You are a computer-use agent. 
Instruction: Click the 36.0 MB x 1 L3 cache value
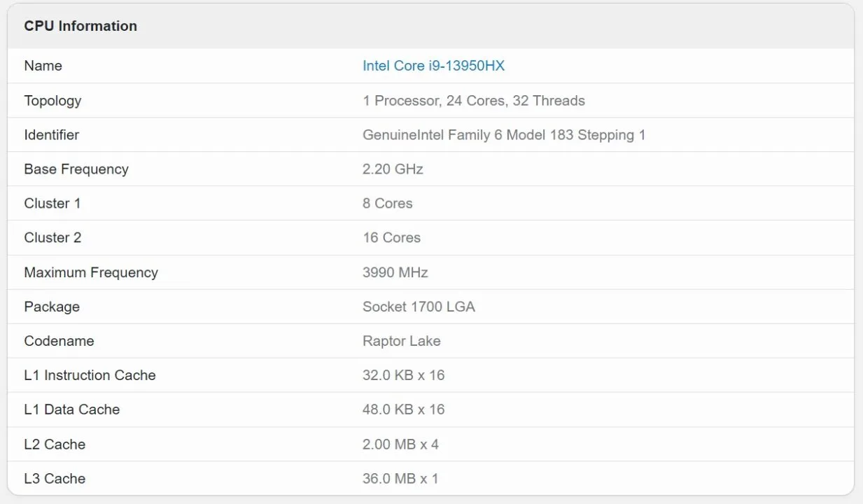point(400,479)
